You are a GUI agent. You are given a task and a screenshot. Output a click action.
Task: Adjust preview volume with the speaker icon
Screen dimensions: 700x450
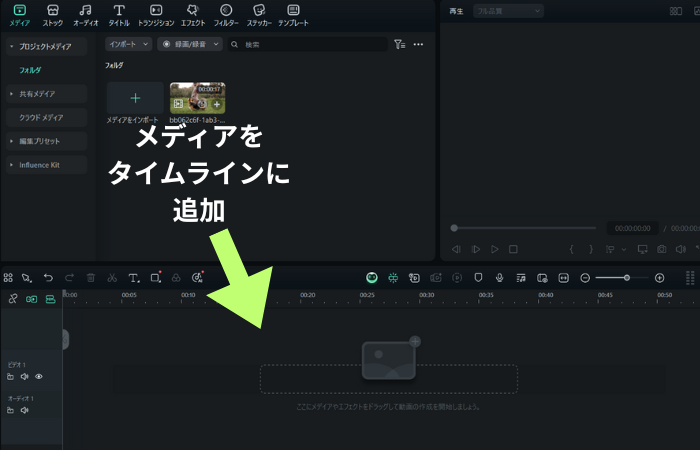pyautogui.click(x=680, y=249)
